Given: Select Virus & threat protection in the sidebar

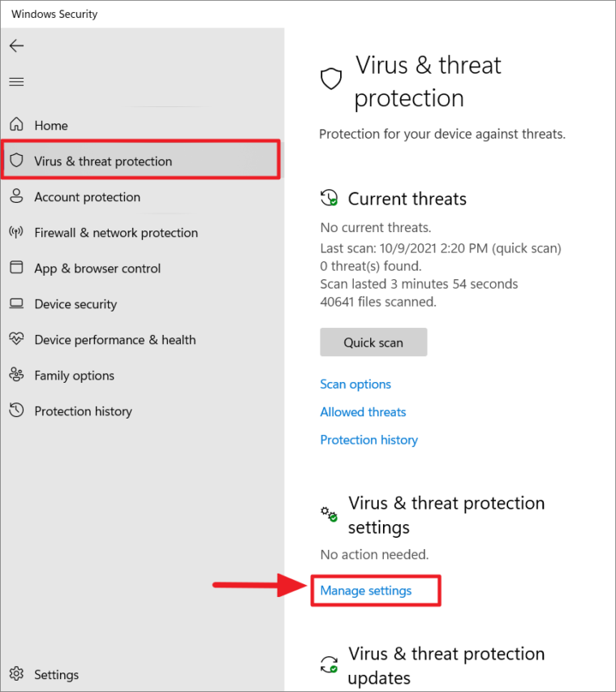Looking at the screenshot, I should tap(103, 161).
